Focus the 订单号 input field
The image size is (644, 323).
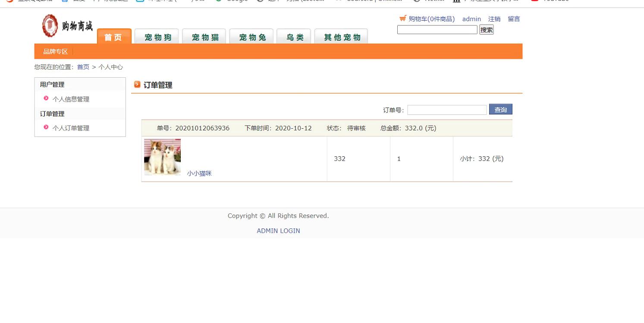[446, 110]
